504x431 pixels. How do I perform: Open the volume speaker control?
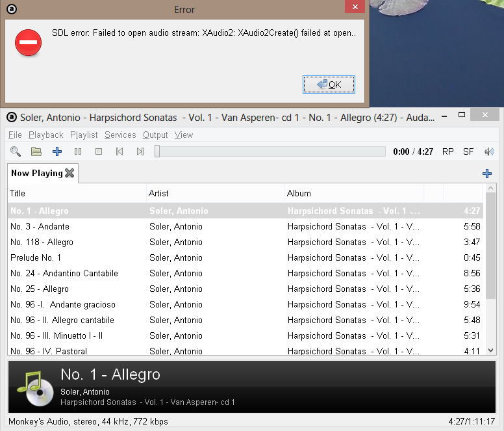coord(489,151)
